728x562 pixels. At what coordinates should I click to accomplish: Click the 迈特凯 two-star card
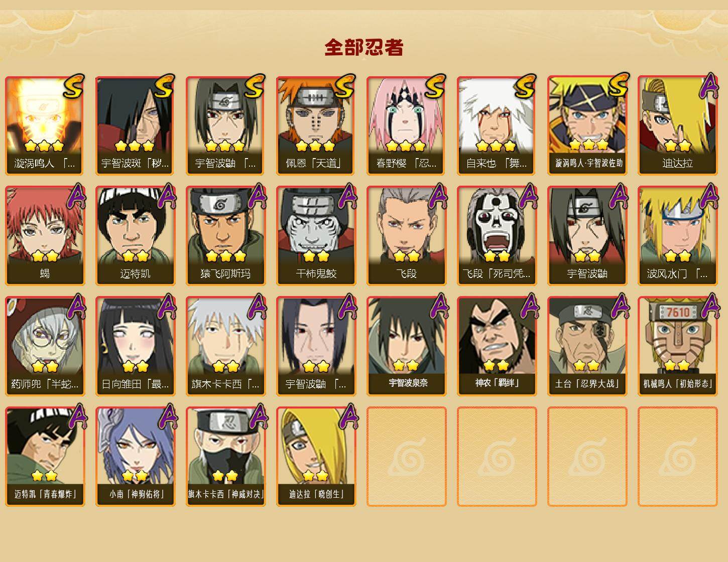click(135, 236)
